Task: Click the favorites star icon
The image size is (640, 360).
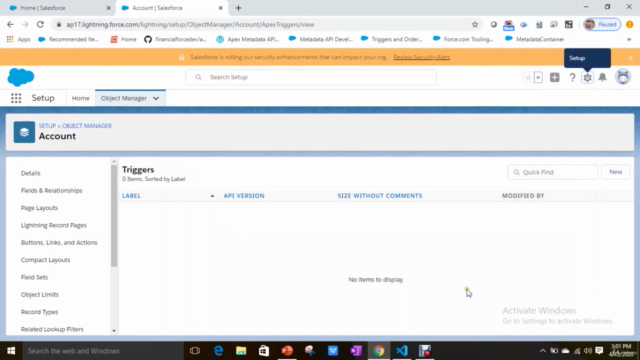Action: click(x=528, y=77)
